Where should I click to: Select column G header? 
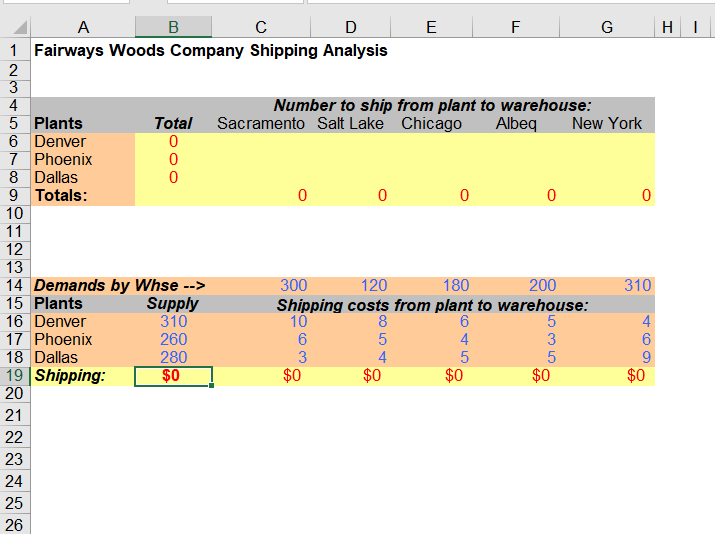pyautogui.click(x=607, y=27)
